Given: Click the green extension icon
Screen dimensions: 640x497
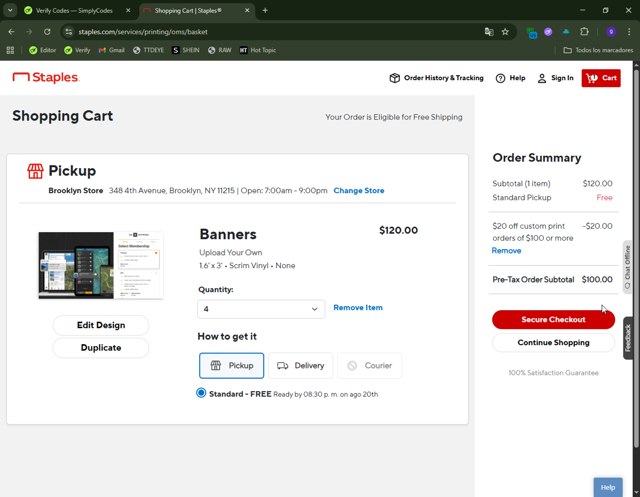Looking at the screenshot, I should click(x=531, y=32).
